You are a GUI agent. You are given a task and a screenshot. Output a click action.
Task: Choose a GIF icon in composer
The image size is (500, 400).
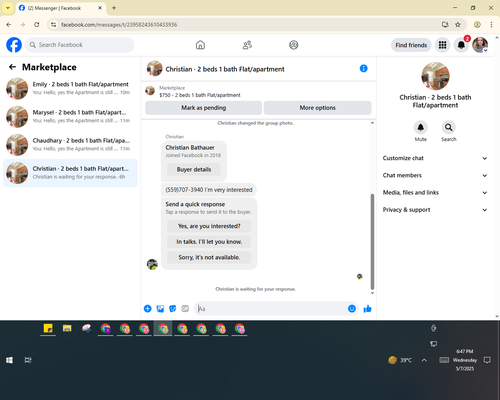pyautogui.click(x=185, y=309)
